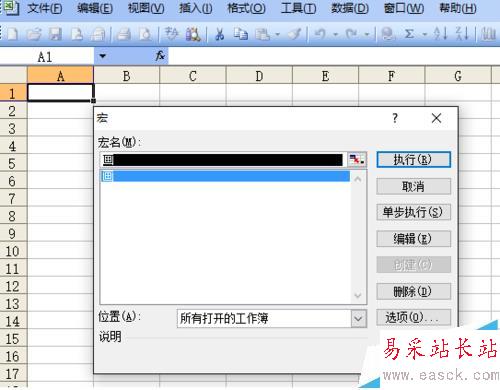The width and height of the screenshot is (500, 390).
Task: Expand the Undo history dropdown arrow
Action: (336, 34)
